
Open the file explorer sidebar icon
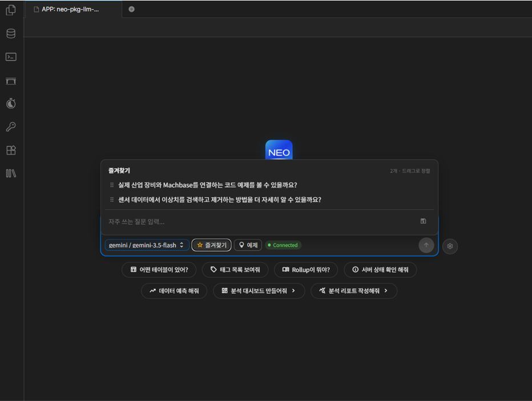point(11,10)
